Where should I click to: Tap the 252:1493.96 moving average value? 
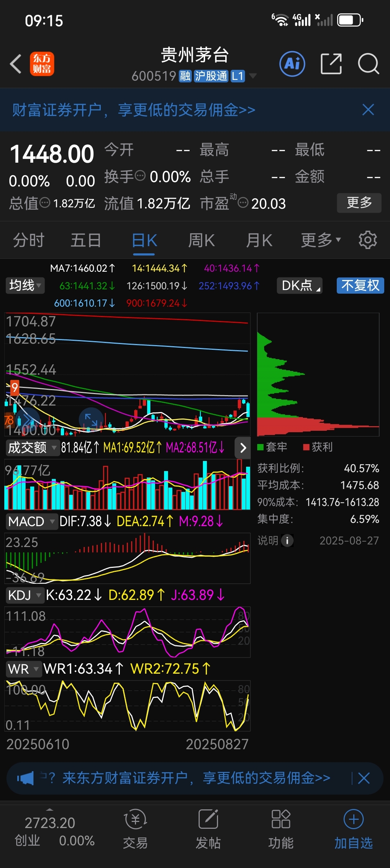229,286
